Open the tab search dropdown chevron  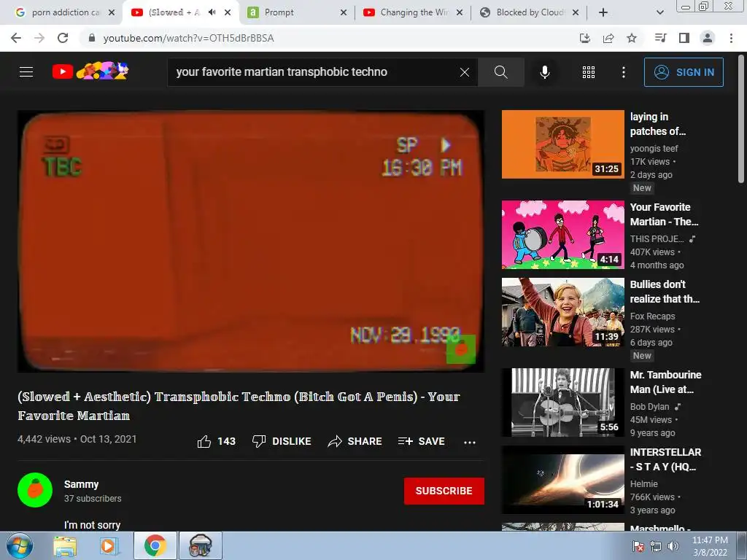(659, 12)
